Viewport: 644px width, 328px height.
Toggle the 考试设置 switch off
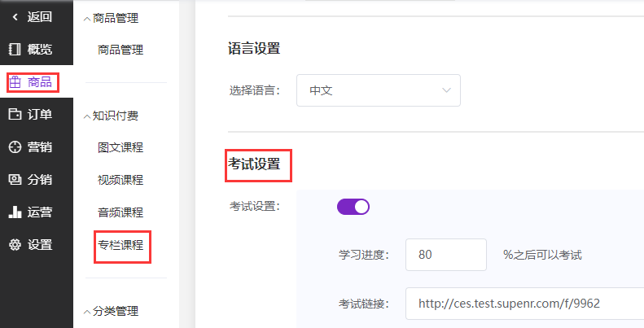[353, 207]
